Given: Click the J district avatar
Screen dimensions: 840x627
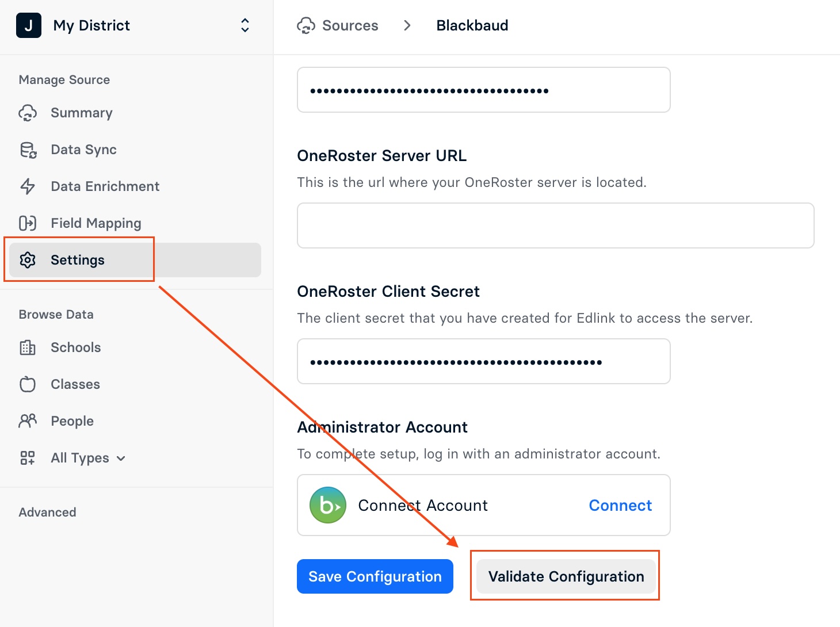Looking at the screenshot, I should point(29,25).
